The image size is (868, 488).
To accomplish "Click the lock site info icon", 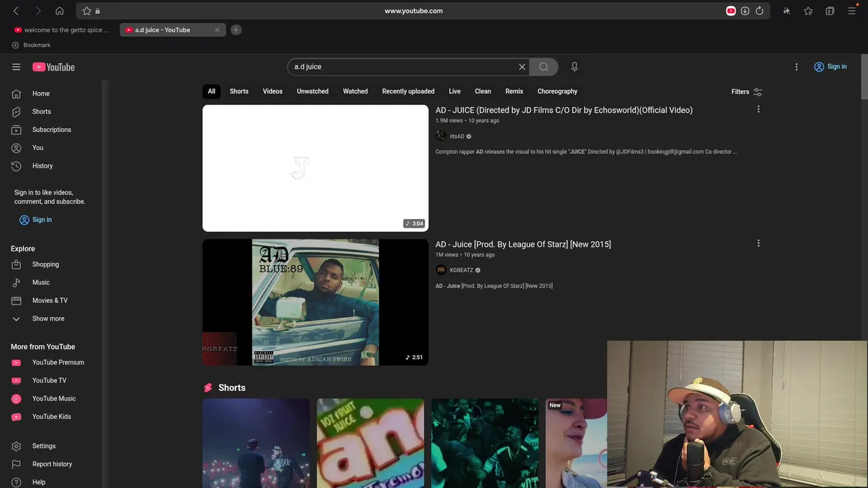I will (x=98, y=11).
